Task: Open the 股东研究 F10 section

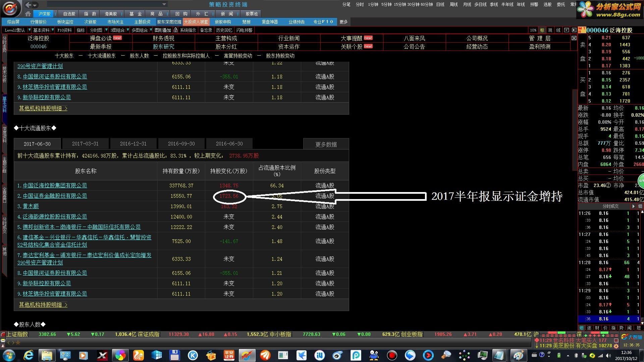Action: (163, 47)
